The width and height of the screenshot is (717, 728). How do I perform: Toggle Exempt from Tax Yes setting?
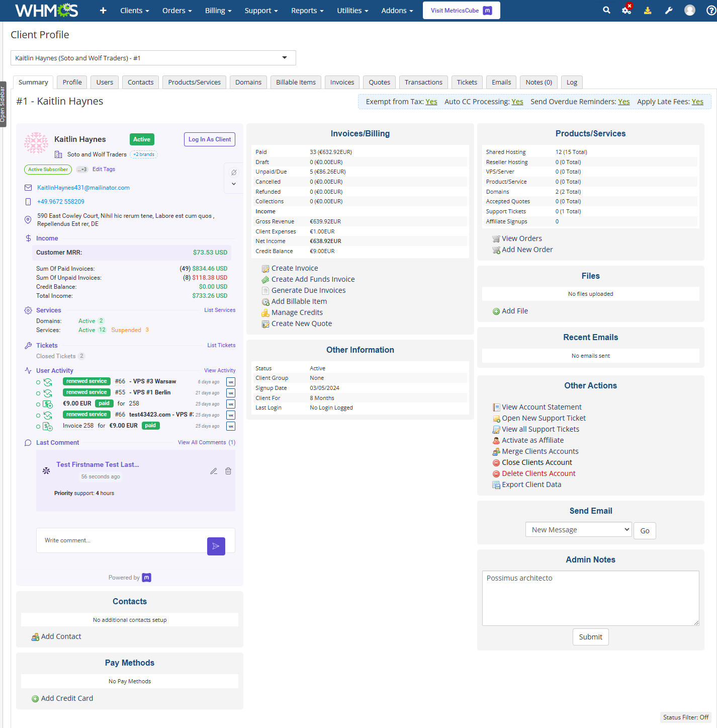click(431, 102)
